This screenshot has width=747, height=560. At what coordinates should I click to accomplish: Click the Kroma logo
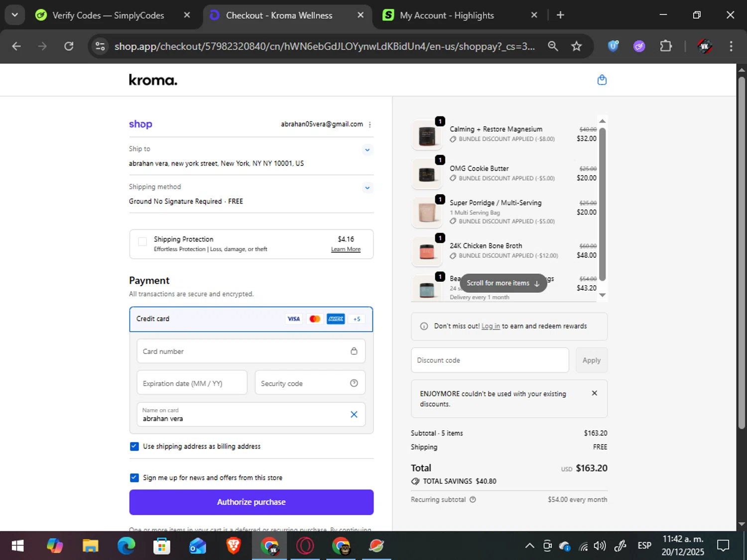click(153, 80)
